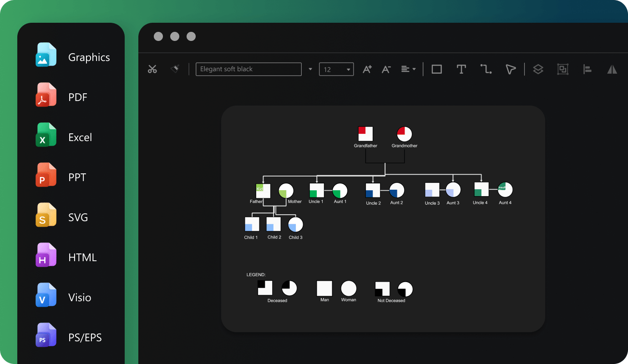Image resolution: width=628 pixels, height=364 pixels.
Task: Select the format painter brush icon
Action: pos(175,69)
